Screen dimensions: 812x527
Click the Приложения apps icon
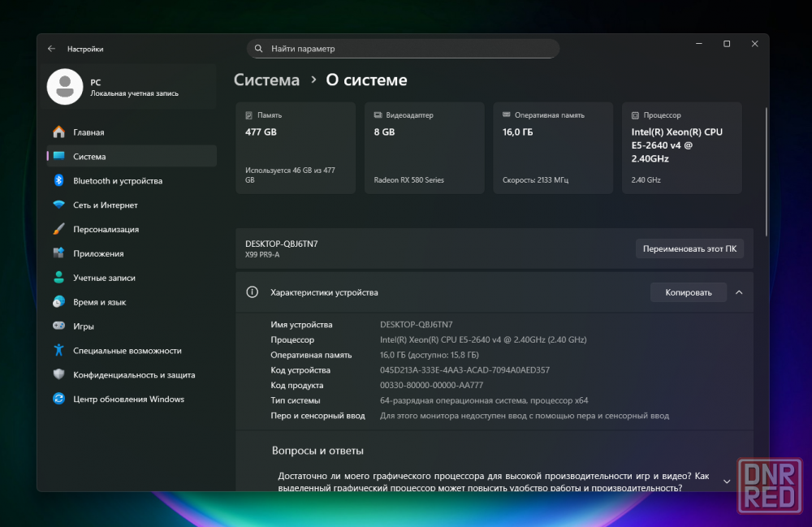coord(58,253)
